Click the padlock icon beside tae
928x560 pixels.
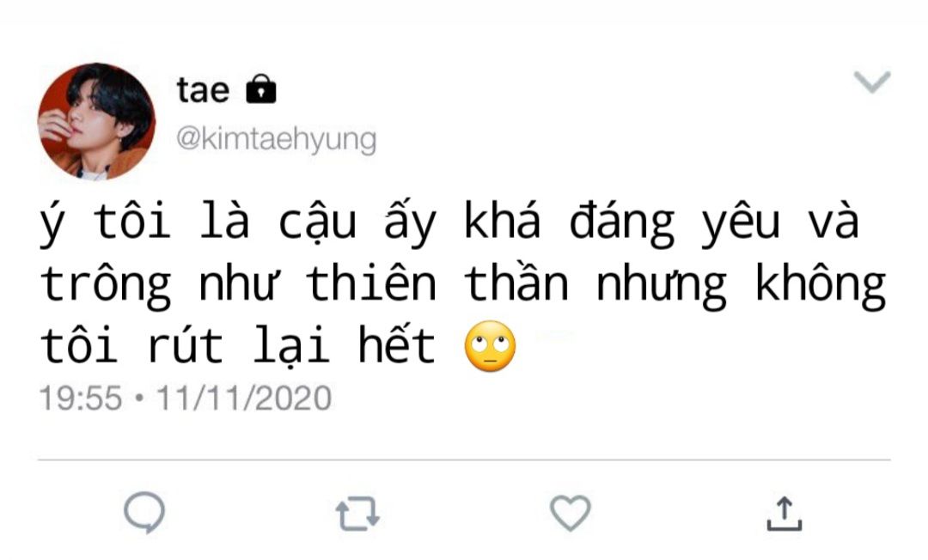coord(261,89)
